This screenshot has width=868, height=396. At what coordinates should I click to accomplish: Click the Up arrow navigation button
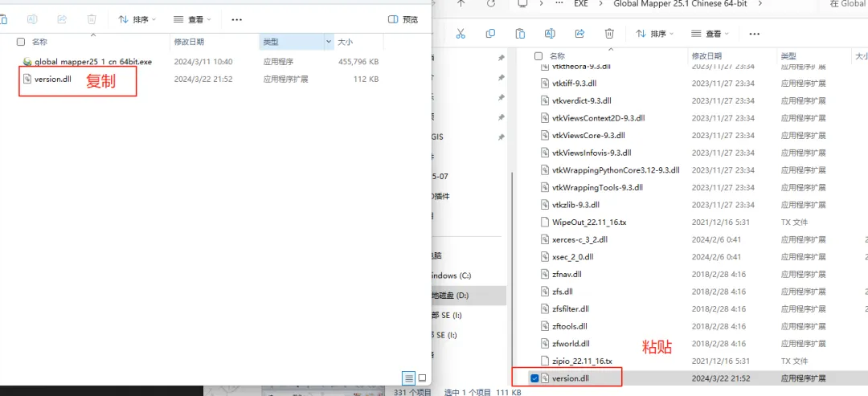[x=461, y=3]
